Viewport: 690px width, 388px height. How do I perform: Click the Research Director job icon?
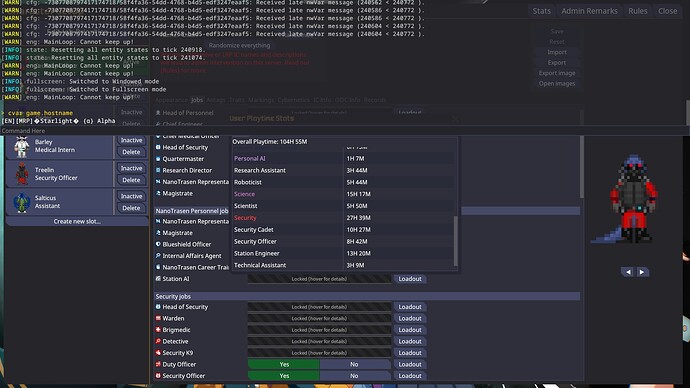point(158,170)
